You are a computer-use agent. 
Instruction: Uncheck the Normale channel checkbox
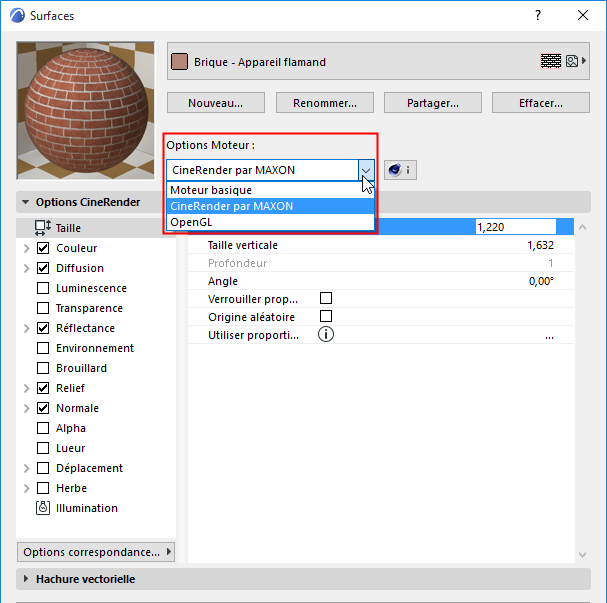tap(43, 408)
